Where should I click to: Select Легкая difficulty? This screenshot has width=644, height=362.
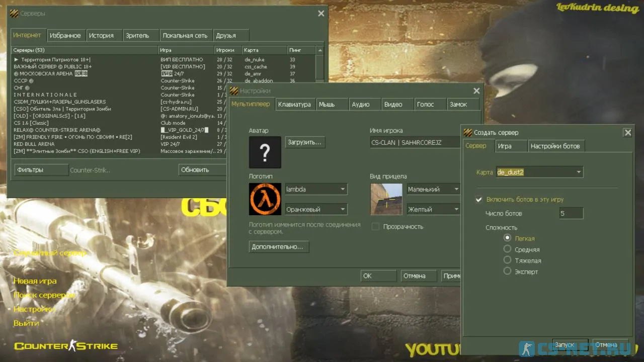(x=507, y=238)
